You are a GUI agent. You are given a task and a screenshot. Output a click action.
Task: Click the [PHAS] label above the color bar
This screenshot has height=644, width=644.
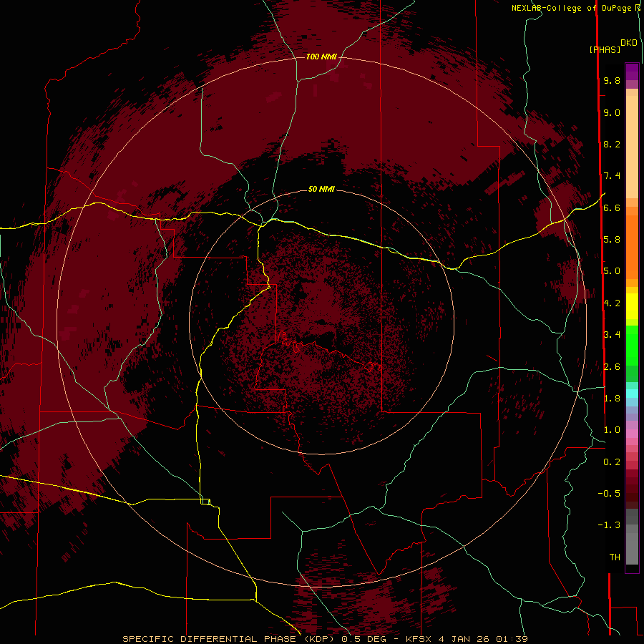[x=605, y=49]
